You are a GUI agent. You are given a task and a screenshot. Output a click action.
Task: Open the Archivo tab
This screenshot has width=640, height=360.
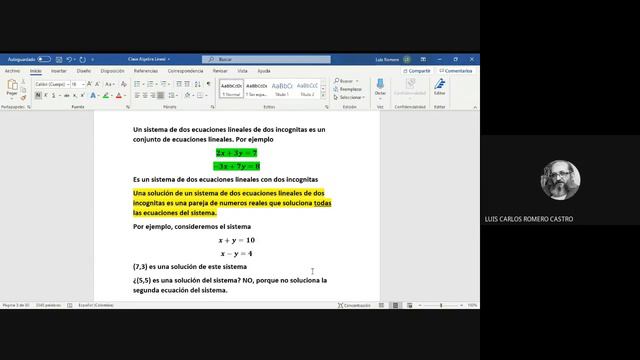pyautogui.click(x=12, y=71)
